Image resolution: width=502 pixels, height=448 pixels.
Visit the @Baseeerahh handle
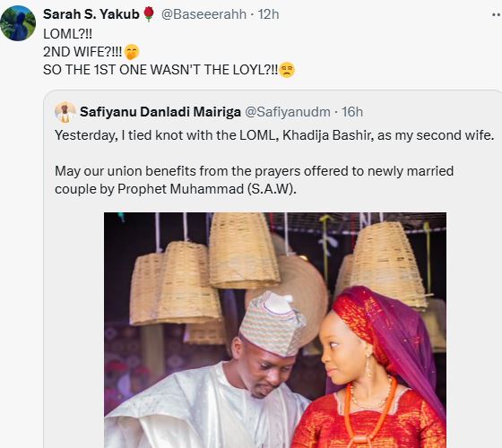click(x=203, y=14)
